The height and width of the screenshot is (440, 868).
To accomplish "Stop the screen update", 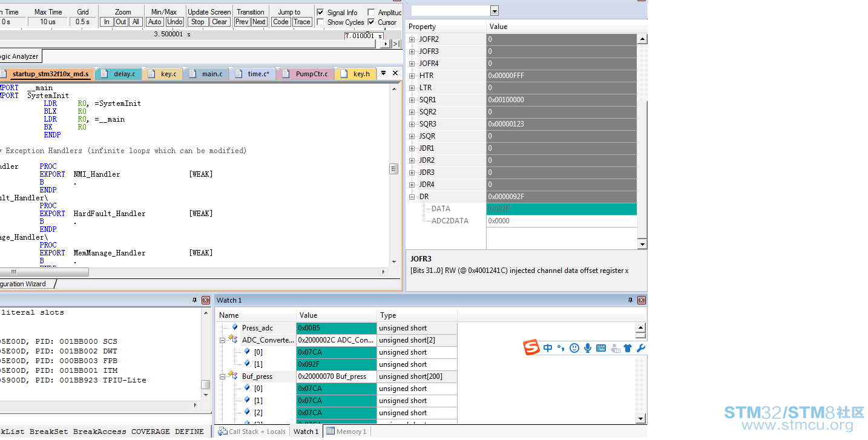I will (198, 22).
